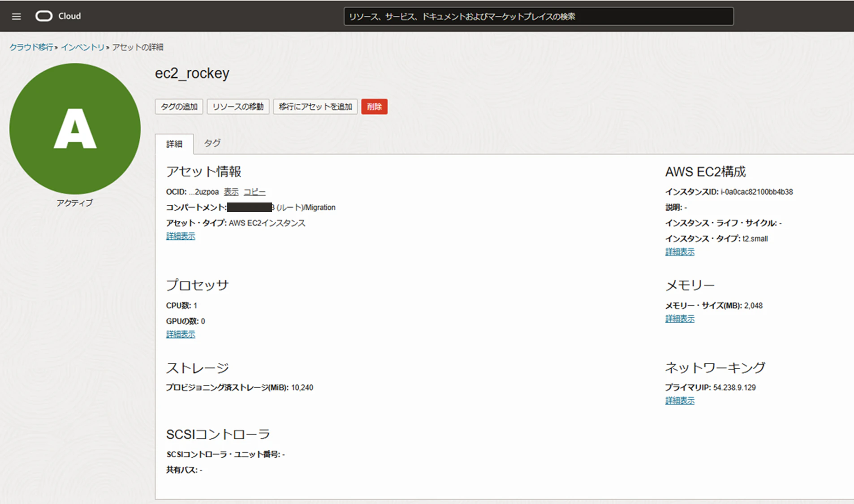
Task: Click the red 削除 button
Action: (374, 107)
